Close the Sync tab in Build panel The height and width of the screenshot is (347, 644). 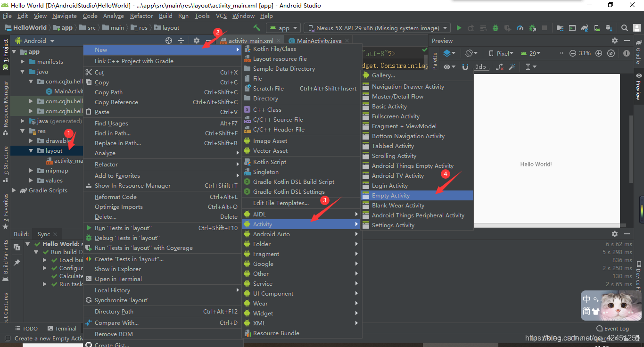55,234
